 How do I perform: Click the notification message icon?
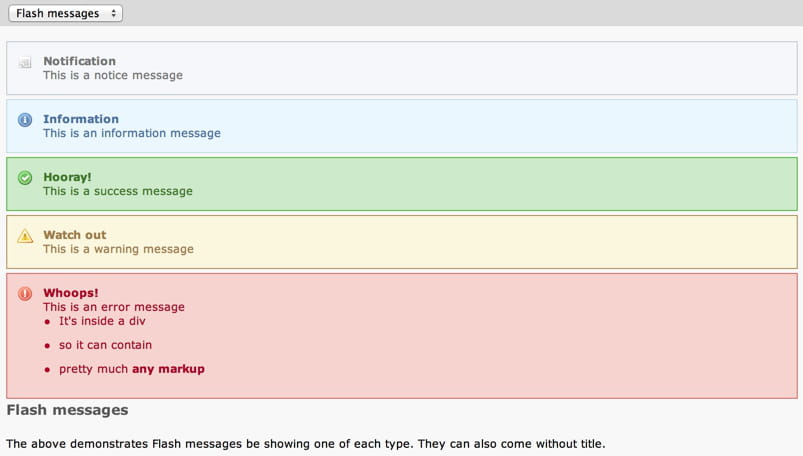(x=25, y=62)
